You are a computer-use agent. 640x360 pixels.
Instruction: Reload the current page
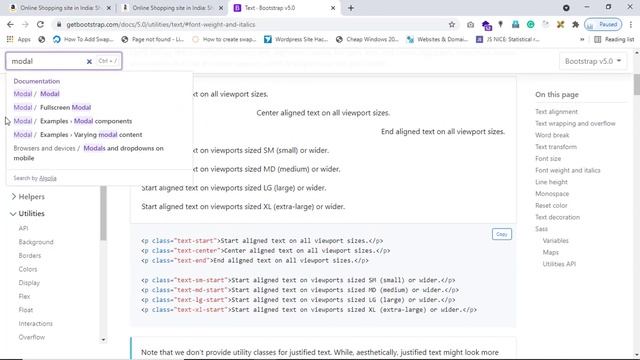(40, 24)
